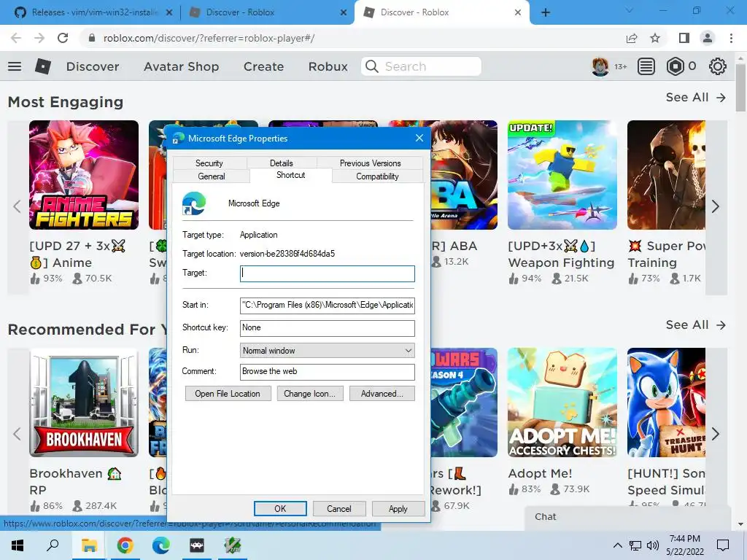Screen dimensions: 747x560
Task: Open Discover in Roblox navigation
Action: (x=93, y=66)
